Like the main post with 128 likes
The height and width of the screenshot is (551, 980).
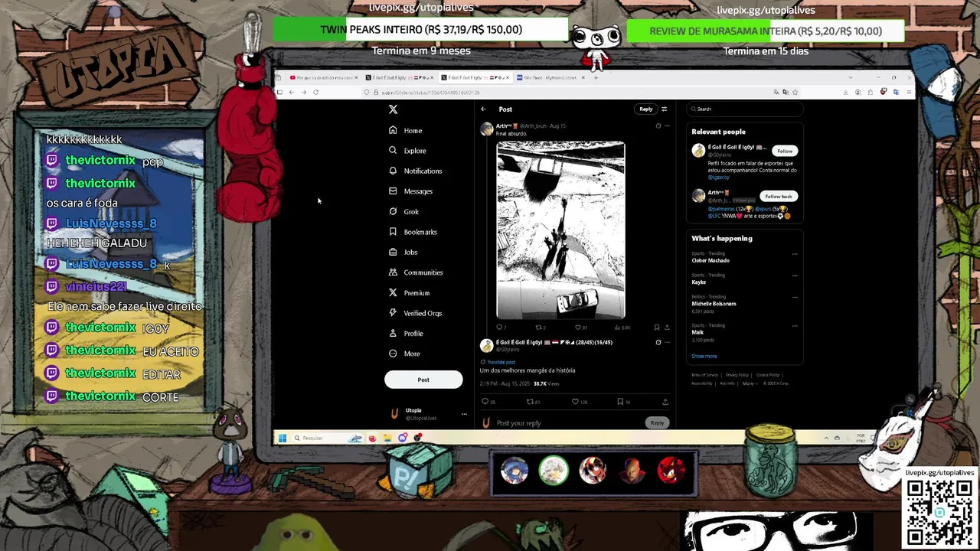point(579,402)
